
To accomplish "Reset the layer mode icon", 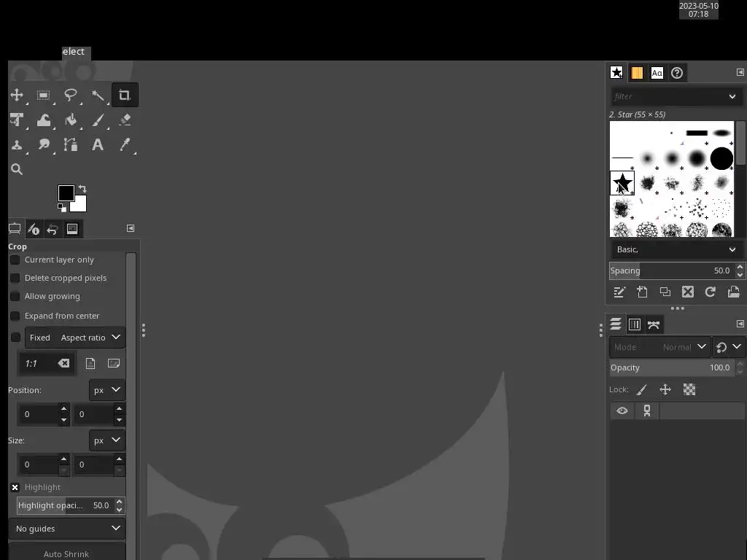I will point(721,347).
